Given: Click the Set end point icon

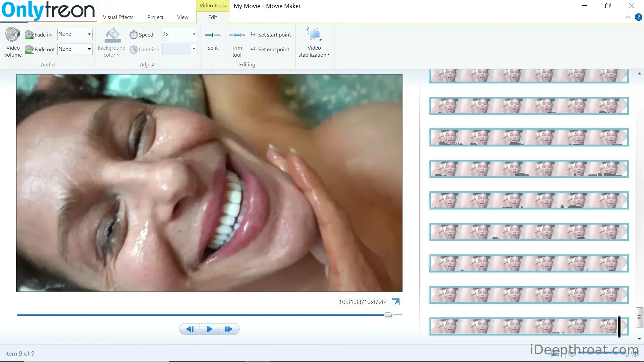Looking at the screenshot, I should point(253,49).
